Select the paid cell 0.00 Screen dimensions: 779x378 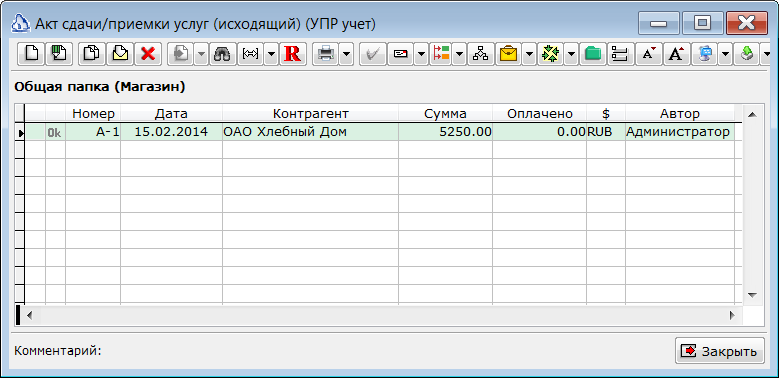(x=540, y=132)
